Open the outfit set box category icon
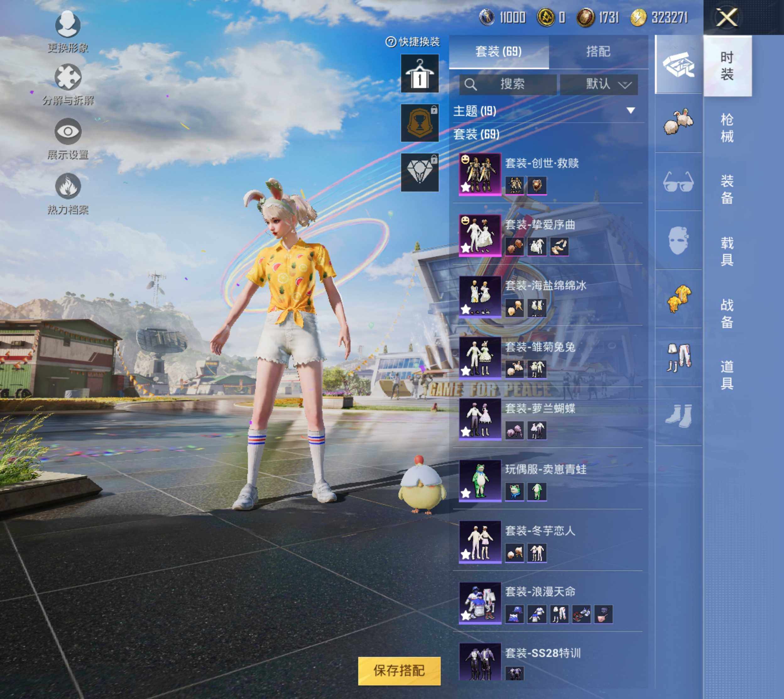 pyautogui.click(x=678, y=64)
